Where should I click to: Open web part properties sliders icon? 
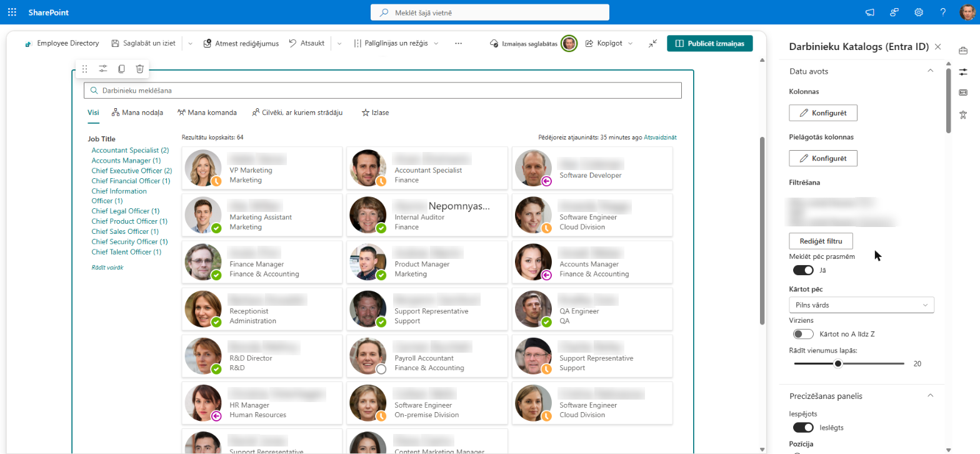(x=103, y=69)
